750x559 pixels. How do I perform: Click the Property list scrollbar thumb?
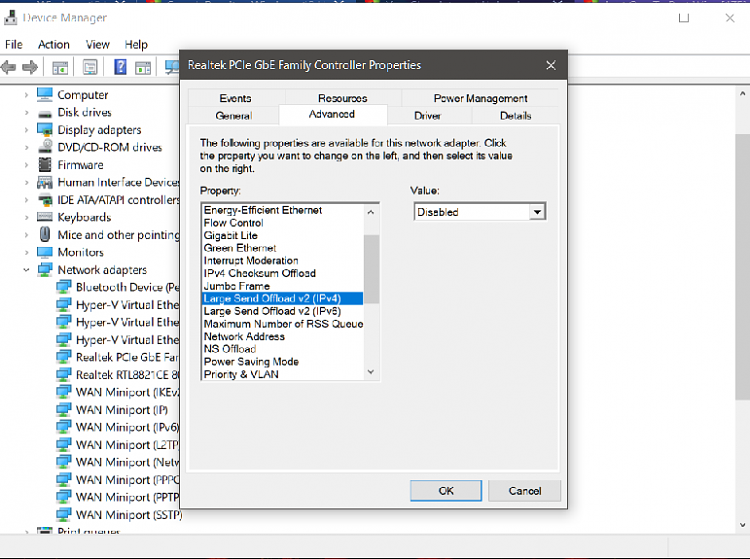tap(371, 269)
